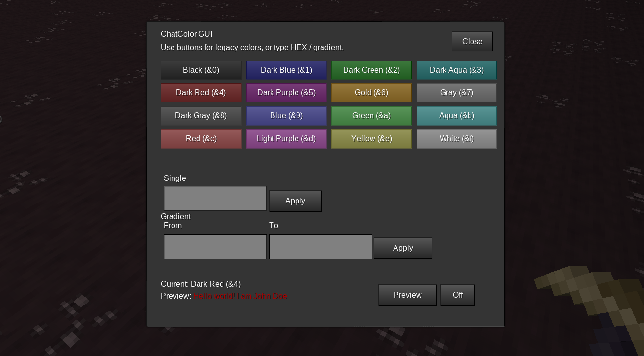Select Dark Blue (&1) chat color
This screenshot has height=356, width=644.
(x=286, y=70)
